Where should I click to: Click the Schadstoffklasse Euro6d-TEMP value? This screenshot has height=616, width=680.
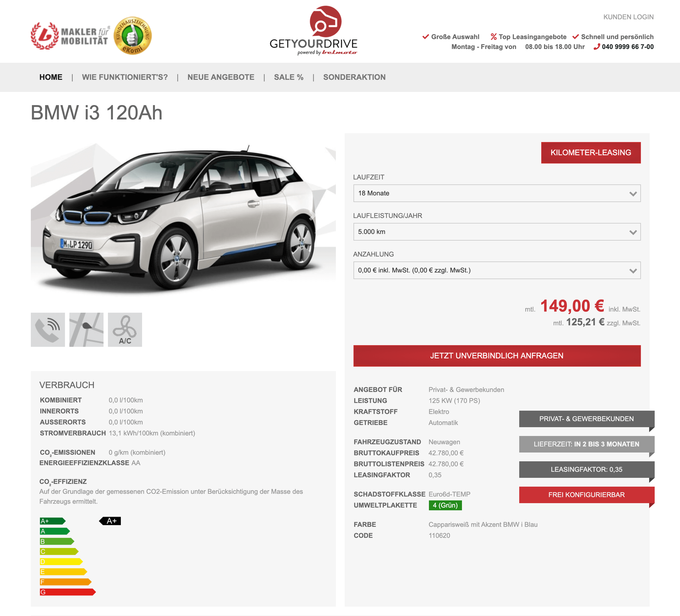(449, 494)
